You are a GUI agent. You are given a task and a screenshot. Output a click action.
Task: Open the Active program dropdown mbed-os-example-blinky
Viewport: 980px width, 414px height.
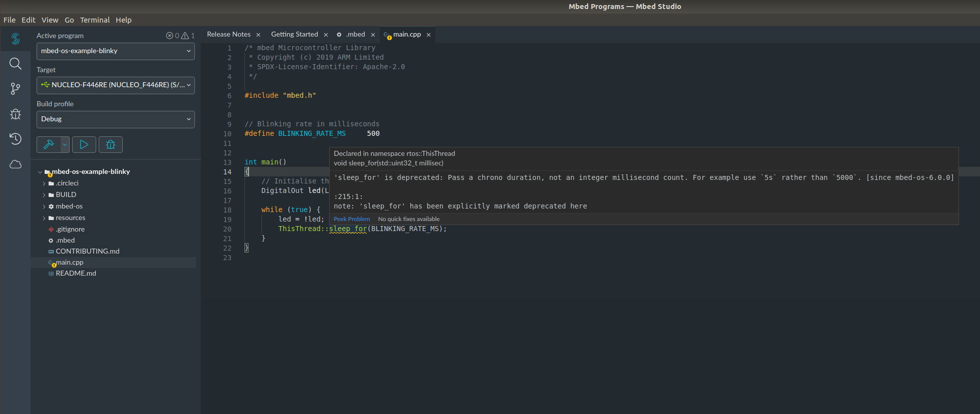(x=115, y=51)
